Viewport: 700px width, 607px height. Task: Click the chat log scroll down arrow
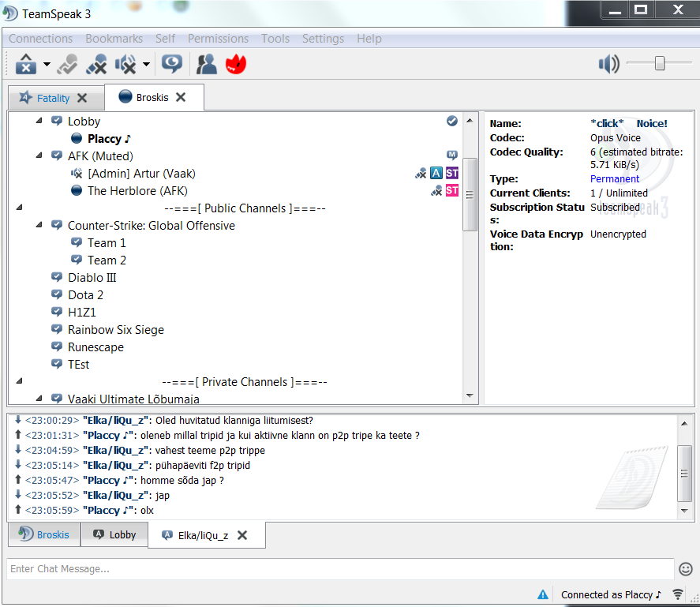pyautogui.click(x=684, y=511)
